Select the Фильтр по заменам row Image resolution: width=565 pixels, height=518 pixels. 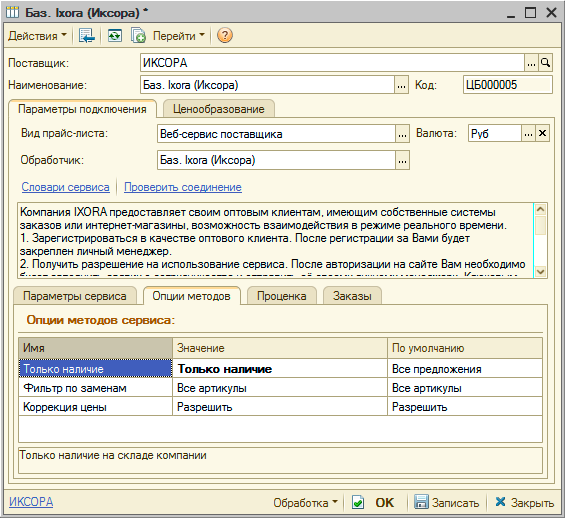280,388
